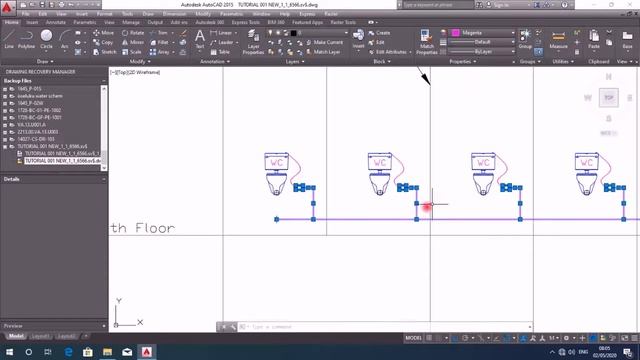Image resolution: width=640 pixels, height=360 pixels.
Task: Click the Insert block icon
Action: (x=358, y=39)
